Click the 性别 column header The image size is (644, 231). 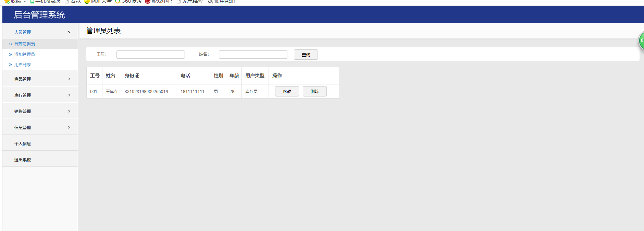[x=219, y=76]
